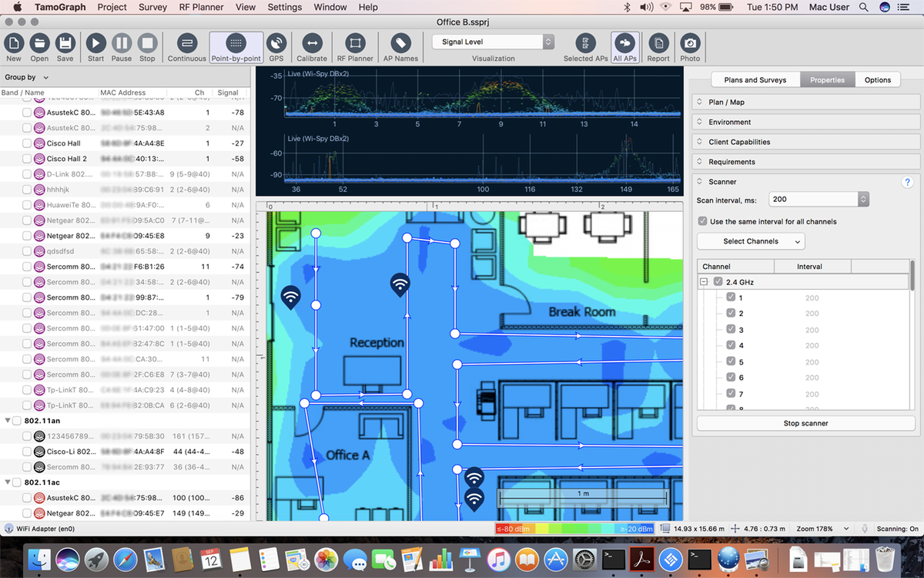Check the qdsdfsd AP checkbox
This screenshot has height=578, width=924.
(27, 251)
